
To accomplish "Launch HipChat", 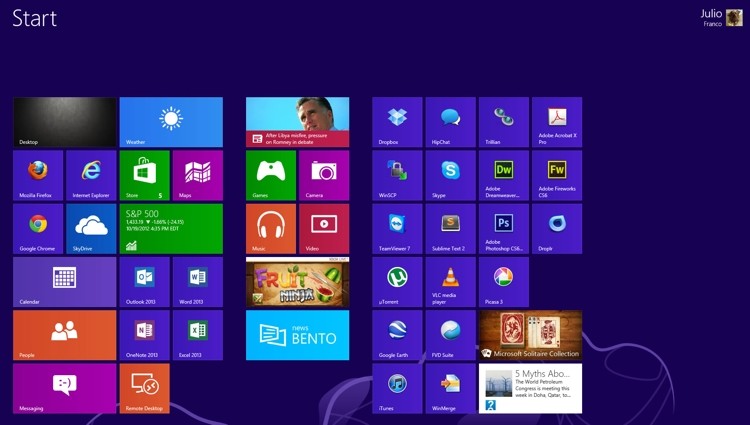I will pos(451,122).
